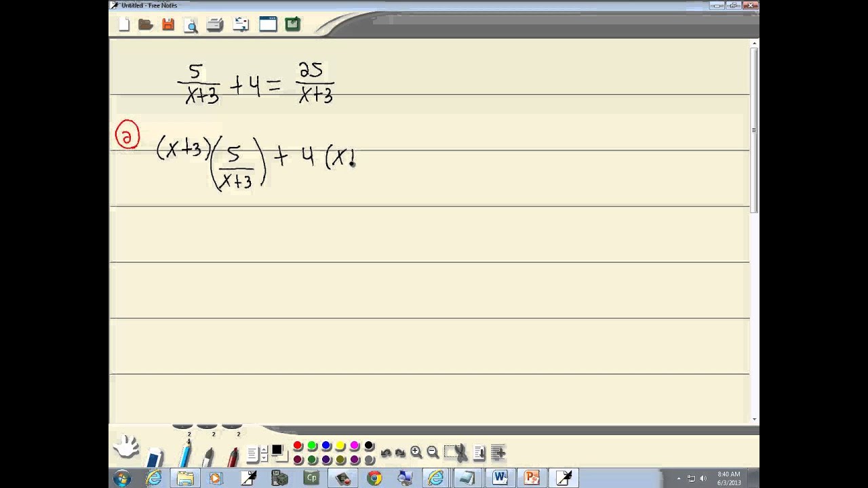This screenshot has height=488, width=868.
Task: Pick the blue color swatch
Action: 326,445
